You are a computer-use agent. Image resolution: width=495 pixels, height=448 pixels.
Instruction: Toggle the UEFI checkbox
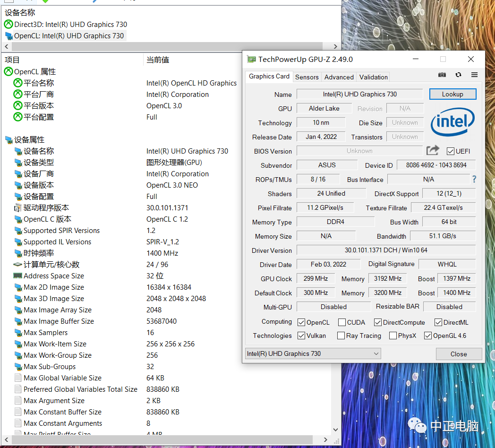[x=451, y=151]
